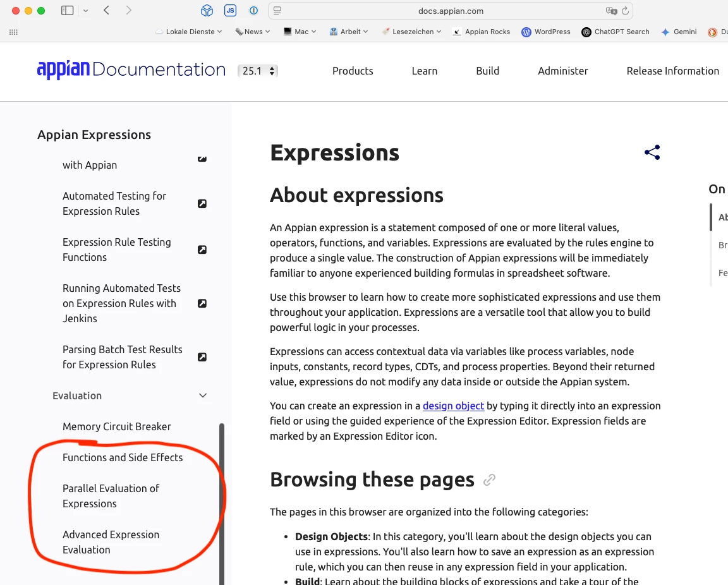728x585 pixels.
Task: Open the Release Information menu
Action: [672, 71]
